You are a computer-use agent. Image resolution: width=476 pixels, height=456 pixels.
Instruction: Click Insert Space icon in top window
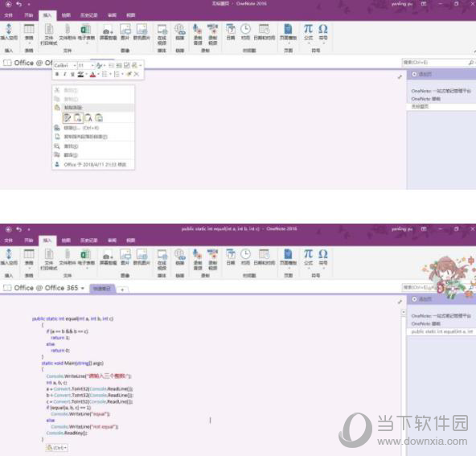[x=9, y=30]
